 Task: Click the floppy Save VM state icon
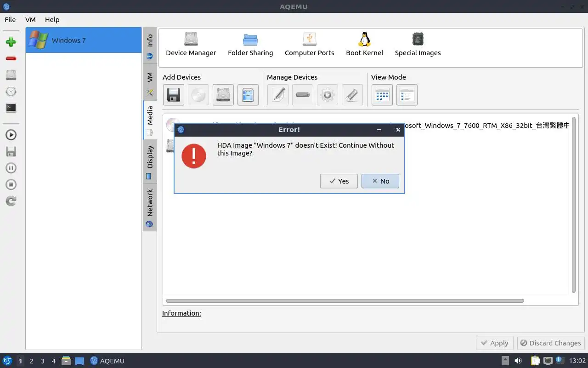pyautogui.click(x=11, y=151)
